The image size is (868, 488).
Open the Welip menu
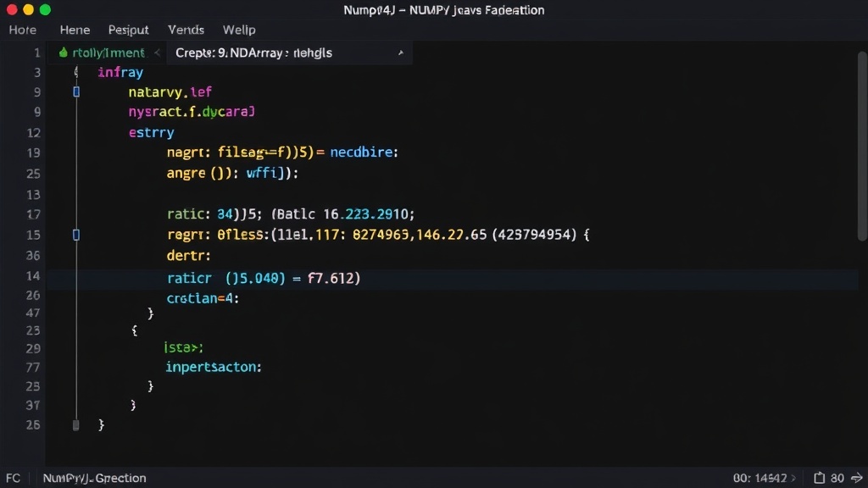(239, 30)
